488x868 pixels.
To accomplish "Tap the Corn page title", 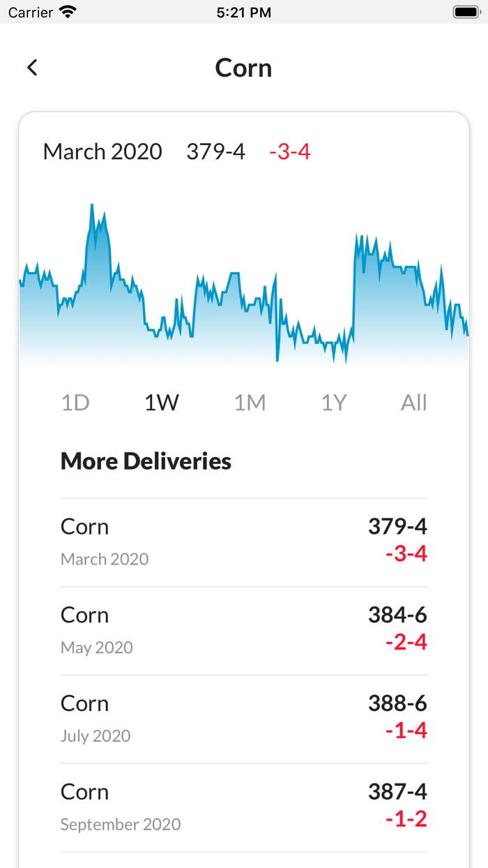I will 243,68.
